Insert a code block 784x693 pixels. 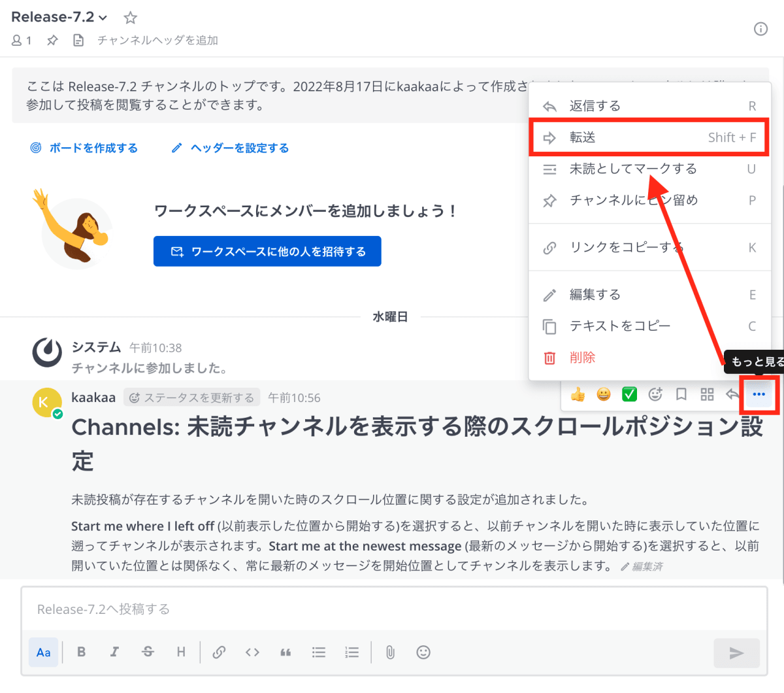(x=252, y=652)
